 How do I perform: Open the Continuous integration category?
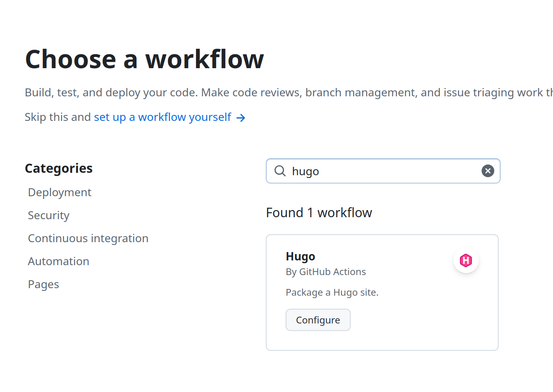tap(88, 238)
